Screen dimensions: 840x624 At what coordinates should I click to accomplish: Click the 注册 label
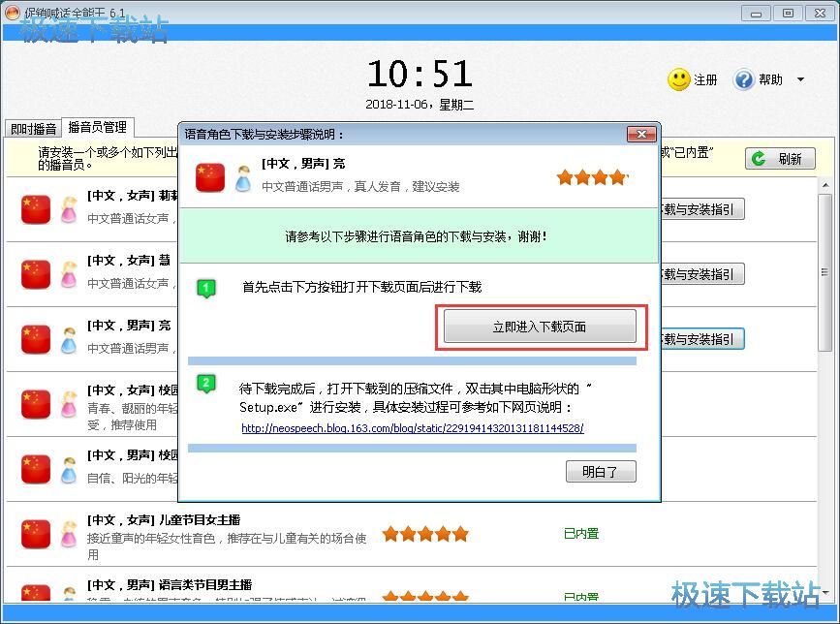point(705,79)
